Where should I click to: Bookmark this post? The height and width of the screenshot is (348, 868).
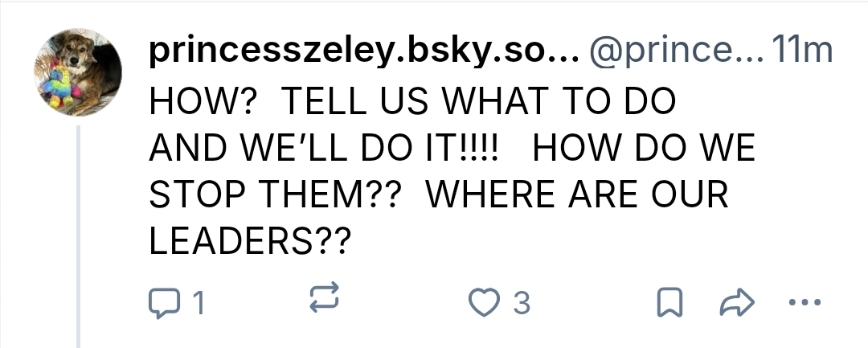pyautogui.click(x=668, y=303)
